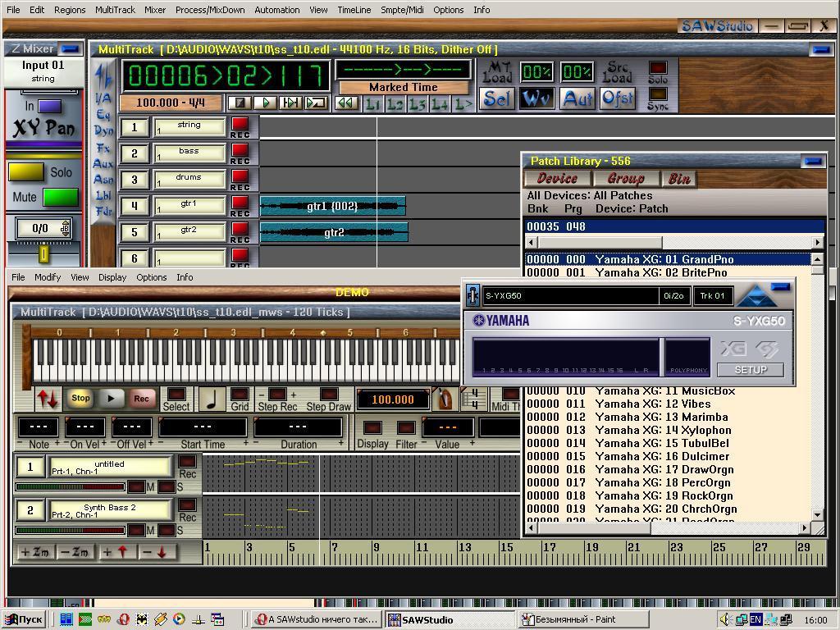Click the Sel mode button
The height and width of the screenshot is (630, 840).
pyautogui.click(x=496, y=98)
